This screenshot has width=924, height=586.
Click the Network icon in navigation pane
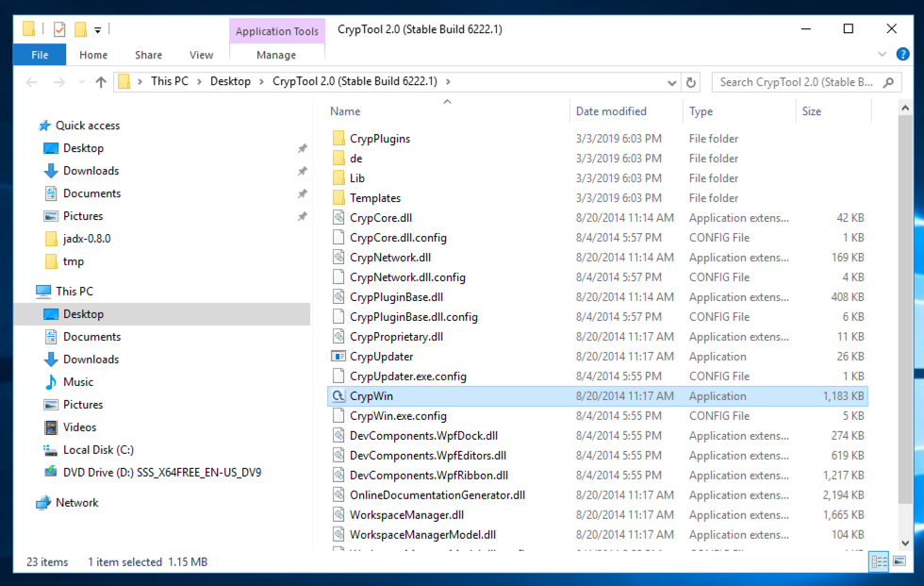pyautogui.click(x=43, y=503)
